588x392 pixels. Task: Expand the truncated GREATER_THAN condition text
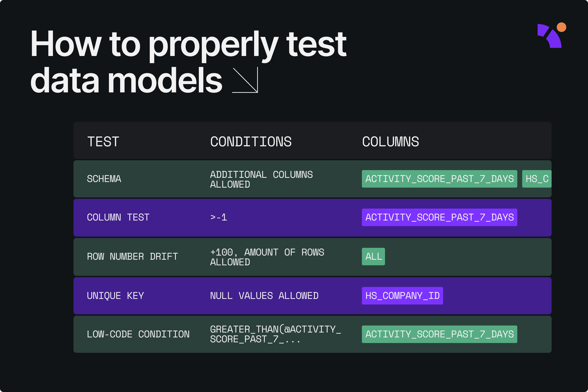coord(276,335)
